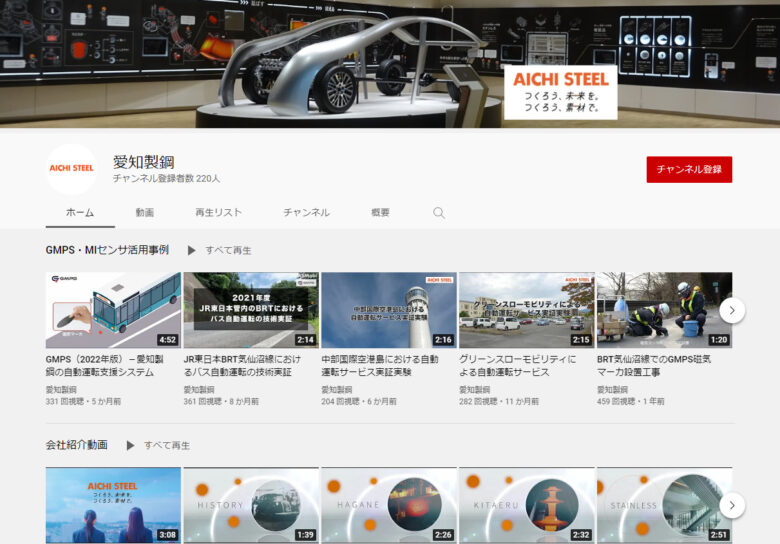Open the 中部国際空港島 tower video thumbnail
The width and height of the screenshot is (780, 544).
point(388,310)
